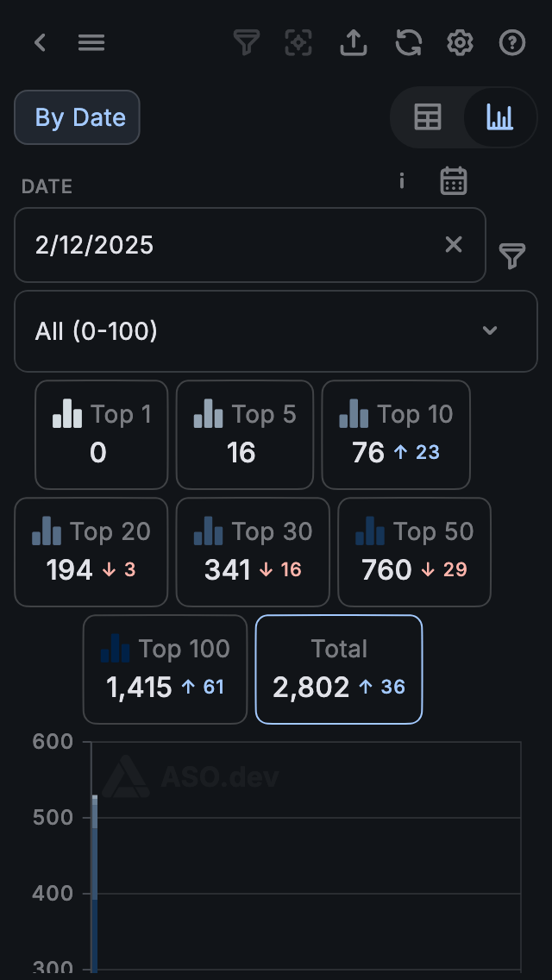Expand the All (0-100) dropdown
This screenshot has height=980, width=552.
tap(276, 331)
